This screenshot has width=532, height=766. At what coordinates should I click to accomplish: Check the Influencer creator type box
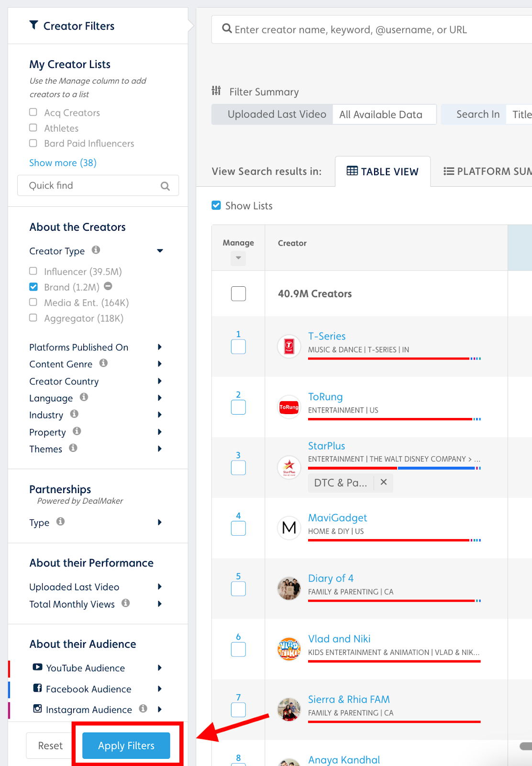click(x=33, y=271)
